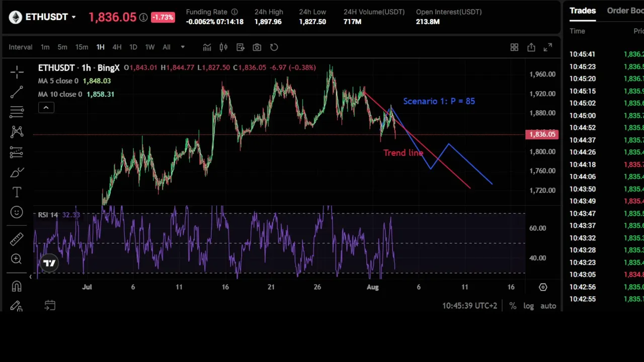Click the ETHUSDT 1h BingX chart title
This screenshot has width=644, height=362.
coord(79,68)
